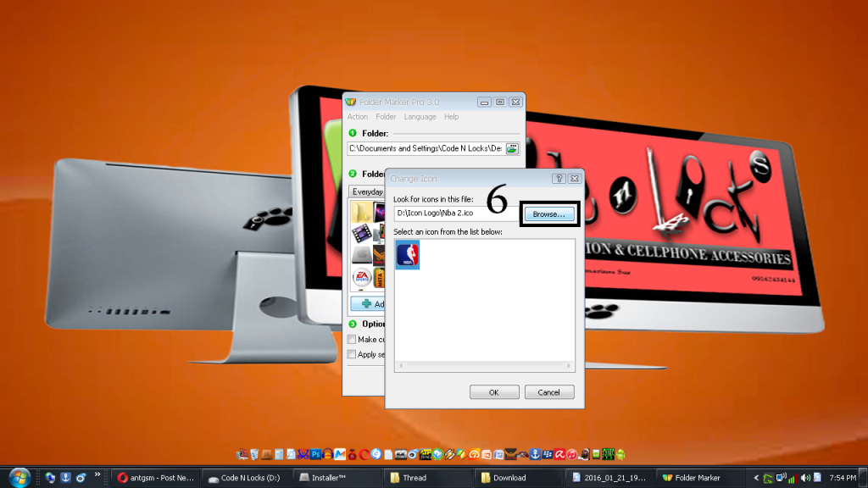Switch to the Everyday tab

click(368, 192)
